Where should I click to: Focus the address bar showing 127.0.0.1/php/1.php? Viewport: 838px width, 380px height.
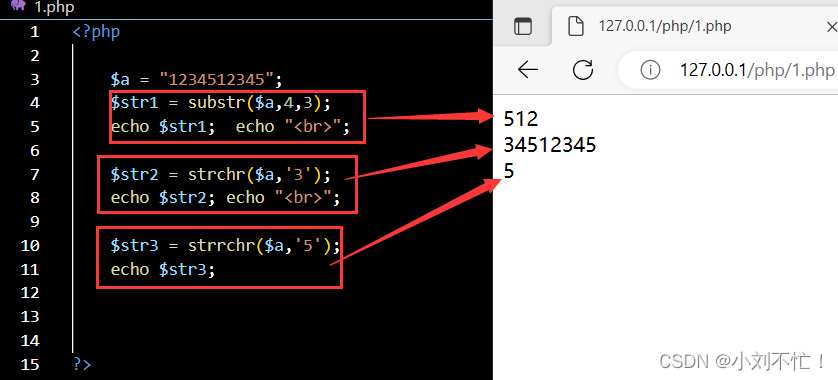(x=756, y=70)
